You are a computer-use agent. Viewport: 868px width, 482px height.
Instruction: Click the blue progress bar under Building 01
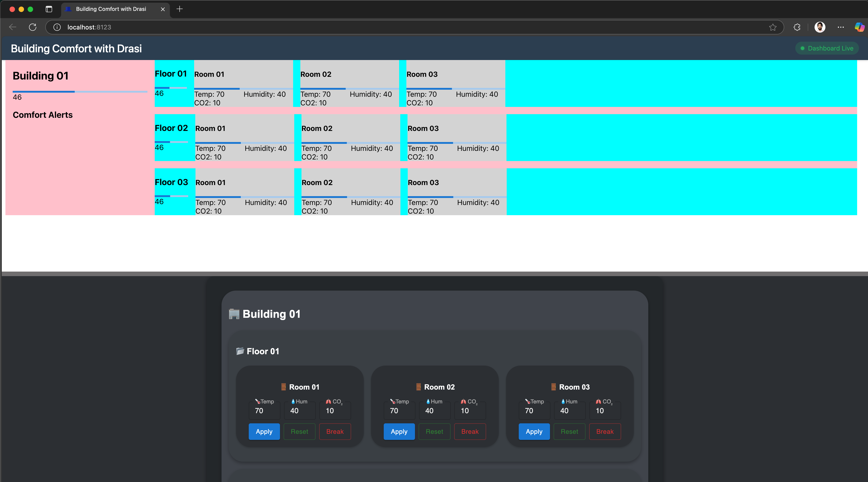click(x=43, y=91)
